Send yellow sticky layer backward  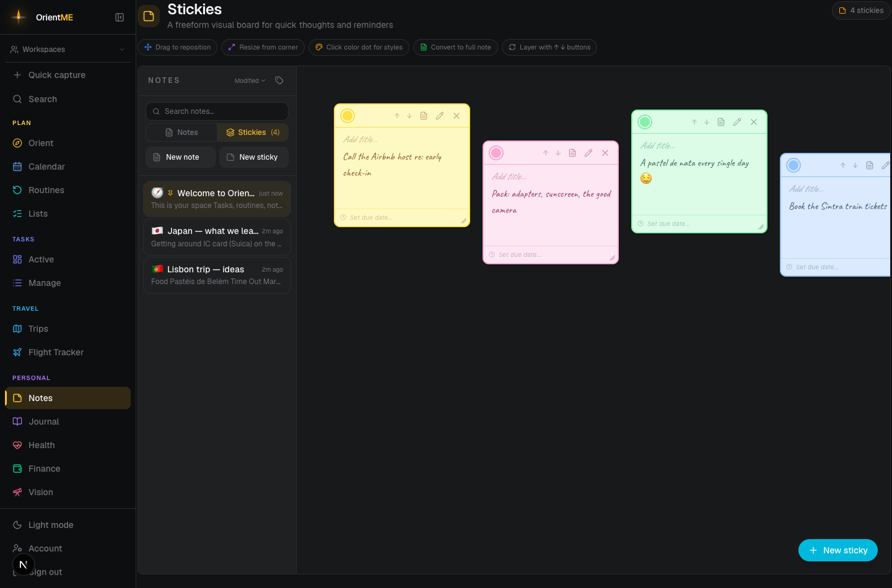click(x=409, y=116)
